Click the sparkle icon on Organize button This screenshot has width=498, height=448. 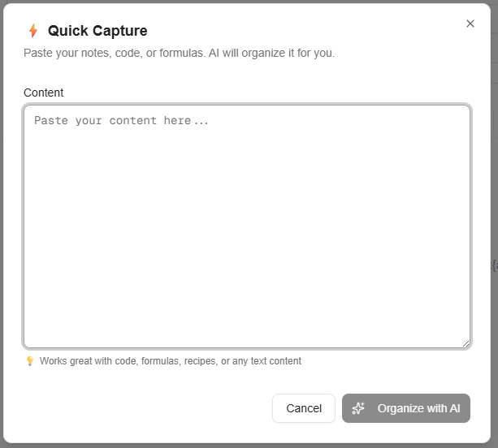tap(358, 408)
